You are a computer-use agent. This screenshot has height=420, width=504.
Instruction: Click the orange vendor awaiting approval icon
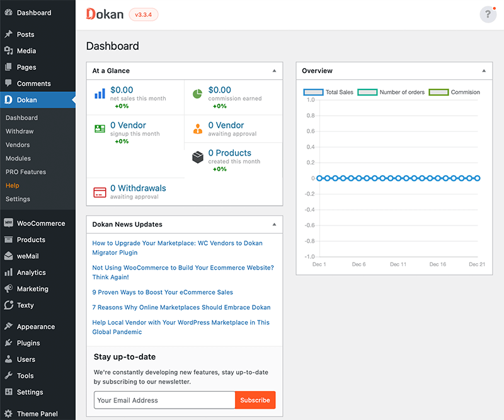point(198,129)
